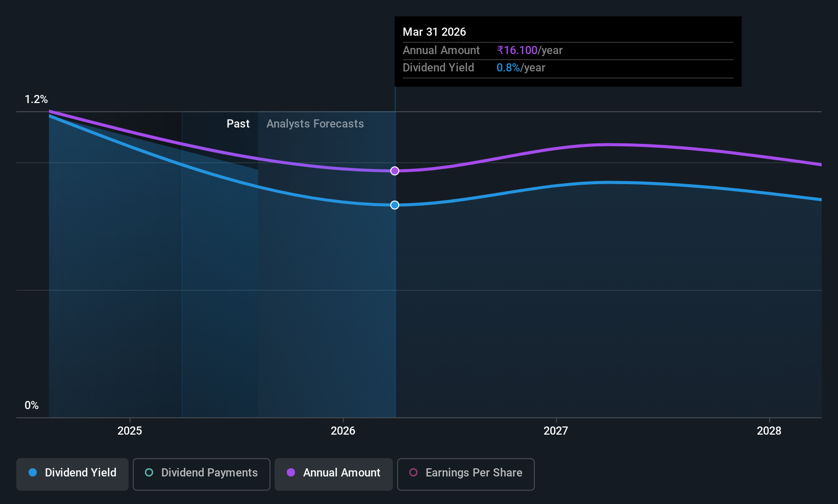Toggle the Dividend Payments series
This screenshot has height=504, width=838.
[201, 474]
